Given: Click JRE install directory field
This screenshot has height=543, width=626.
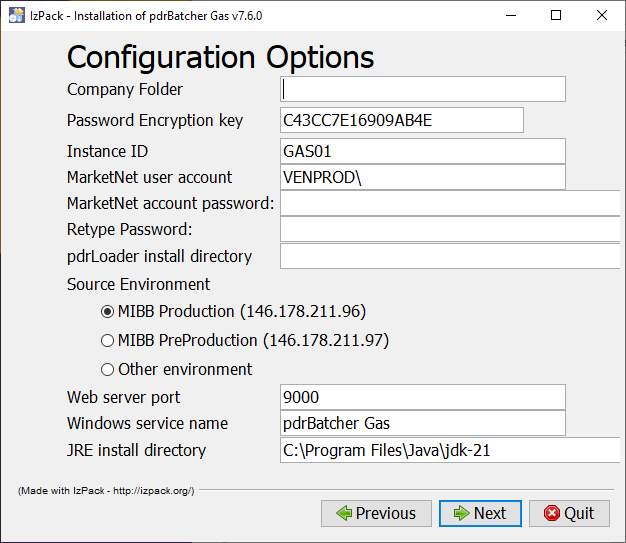Looking at the screenshot, I should tap(450, 450).
